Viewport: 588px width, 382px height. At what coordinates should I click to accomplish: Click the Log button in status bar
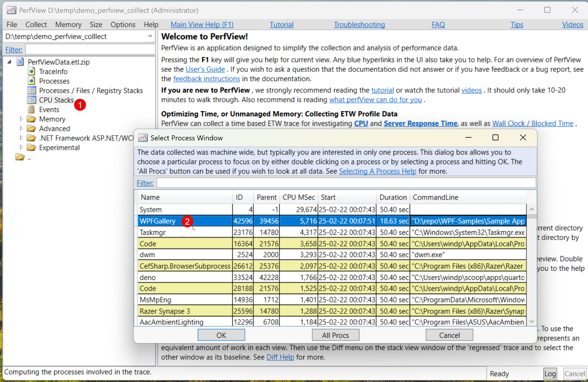point(550,374)
